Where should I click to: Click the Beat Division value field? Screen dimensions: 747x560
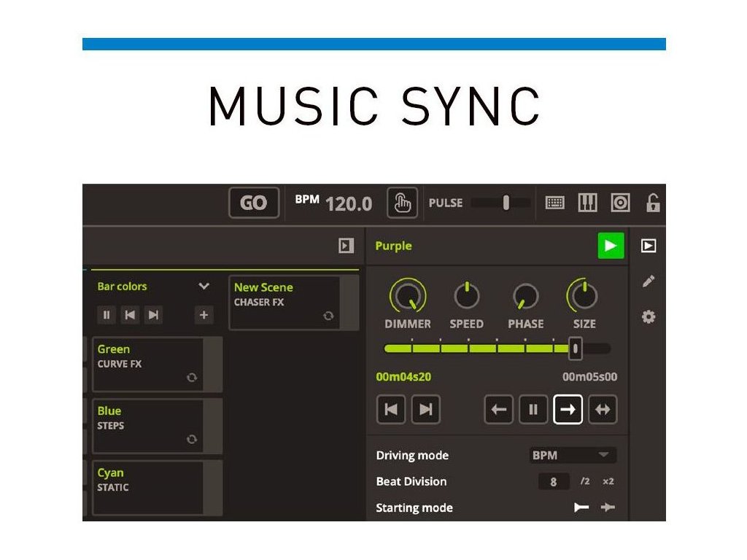click(x=554, y=482)
